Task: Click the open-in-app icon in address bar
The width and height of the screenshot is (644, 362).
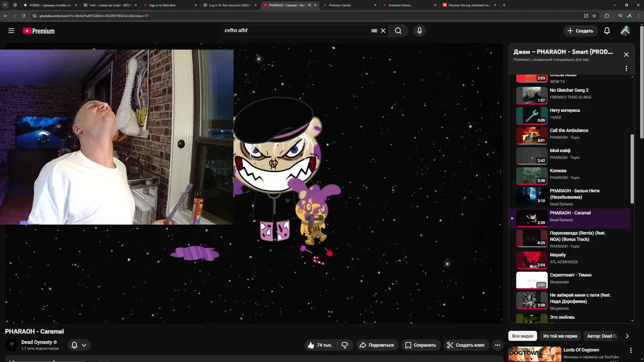Action: (x=586, y=16)
